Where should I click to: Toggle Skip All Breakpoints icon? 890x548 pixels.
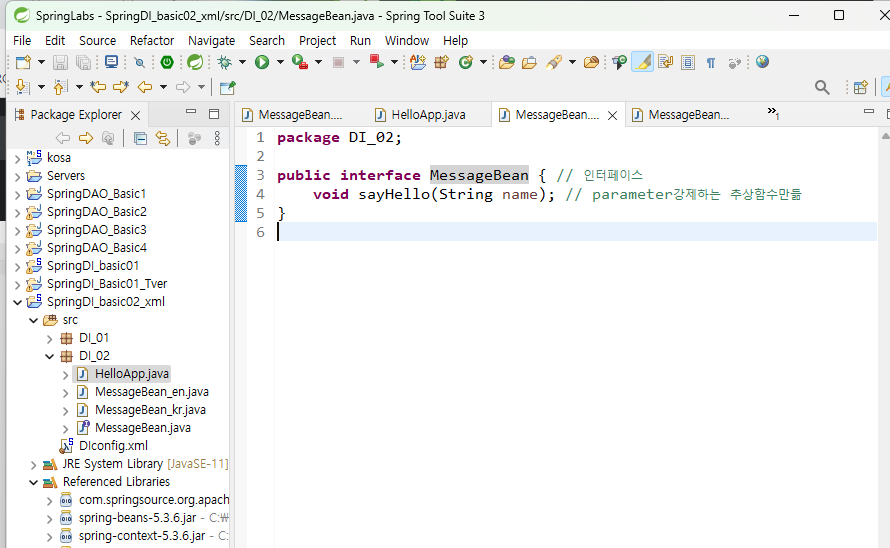[x=139, y=62]
